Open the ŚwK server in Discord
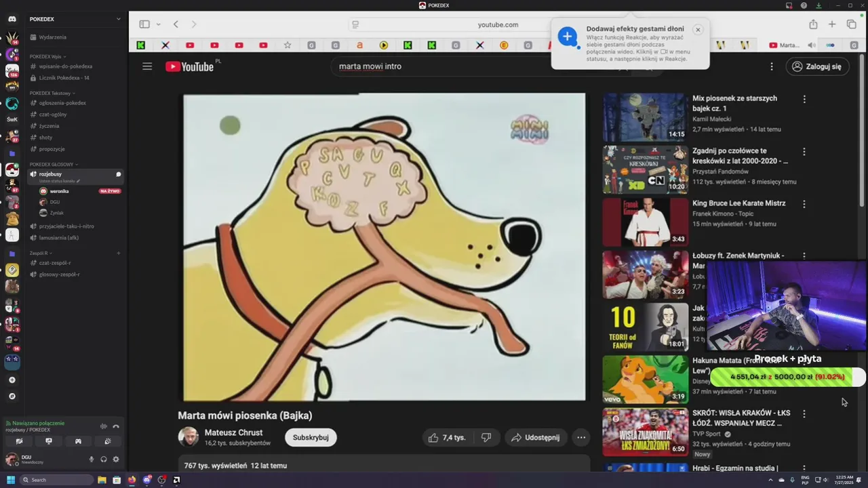The height and width of the screenshot is (488, 868). coord(12,119)
